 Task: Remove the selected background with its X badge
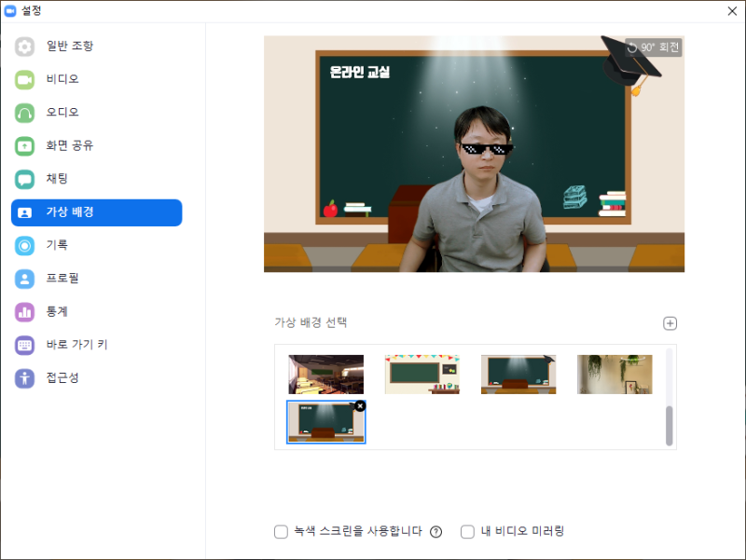[360, 406]
